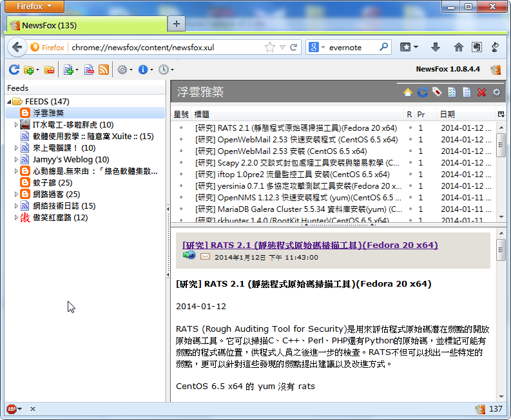Click NewsFox icon in status bar

[x=479, y=409]
